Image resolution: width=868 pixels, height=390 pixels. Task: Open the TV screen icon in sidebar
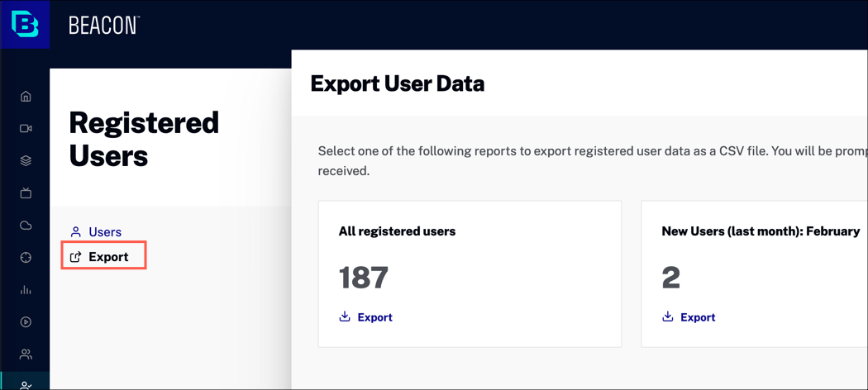click(x=26, y=193)
